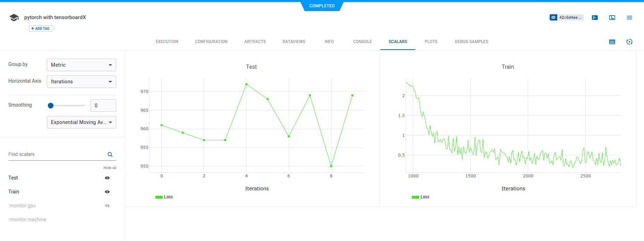Click the Smoothing slider handle

[x=51, y=106]
